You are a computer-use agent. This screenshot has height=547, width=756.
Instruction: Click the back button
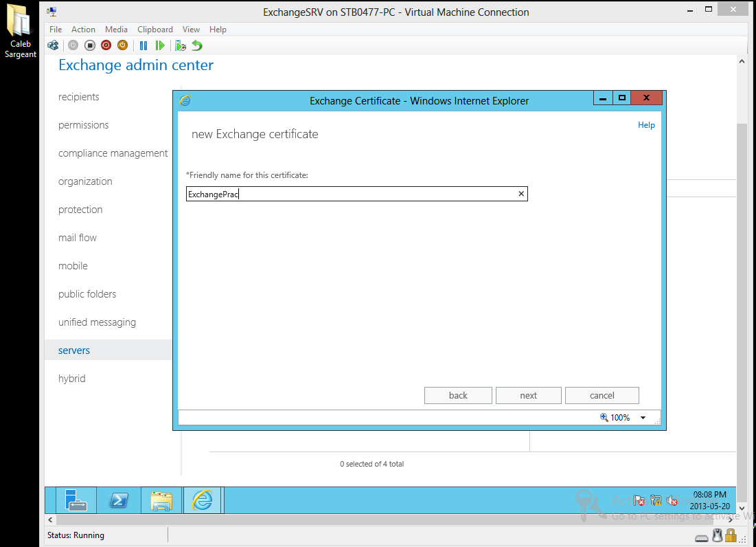[x=458, y=396]
